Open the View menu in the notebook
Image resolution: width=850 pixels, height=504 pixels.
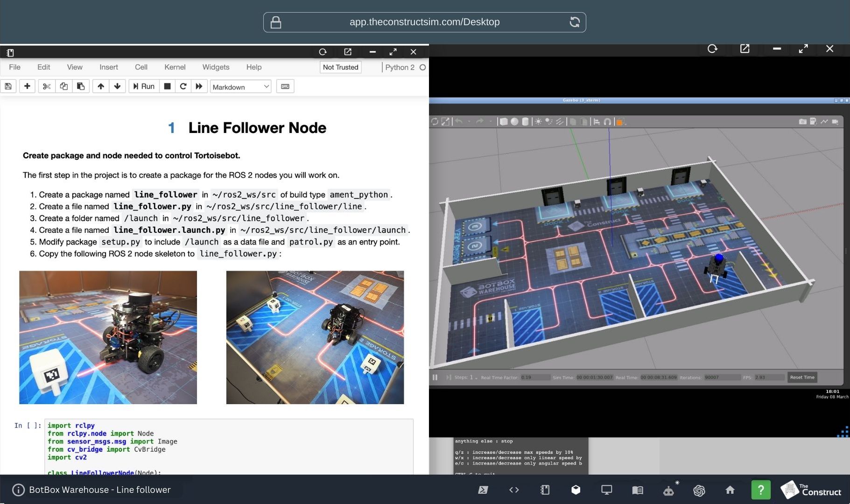point(75,67)
